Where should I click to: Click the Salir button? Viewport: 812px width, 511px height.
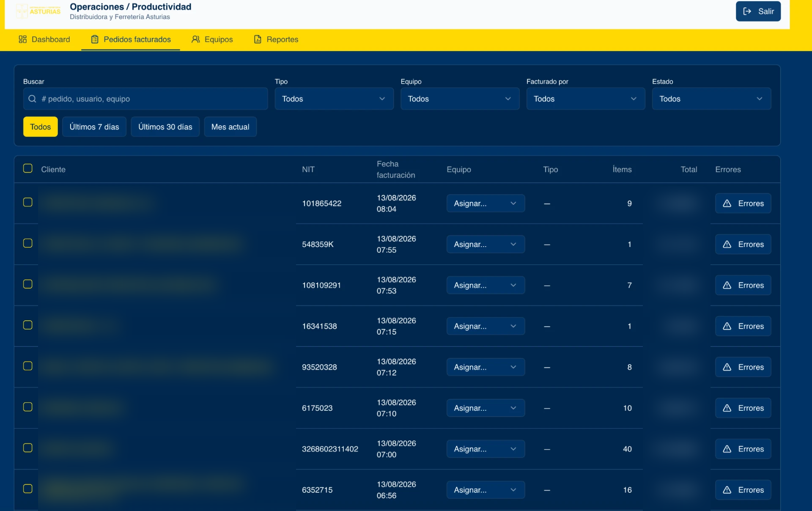click(x=758, y=11)
